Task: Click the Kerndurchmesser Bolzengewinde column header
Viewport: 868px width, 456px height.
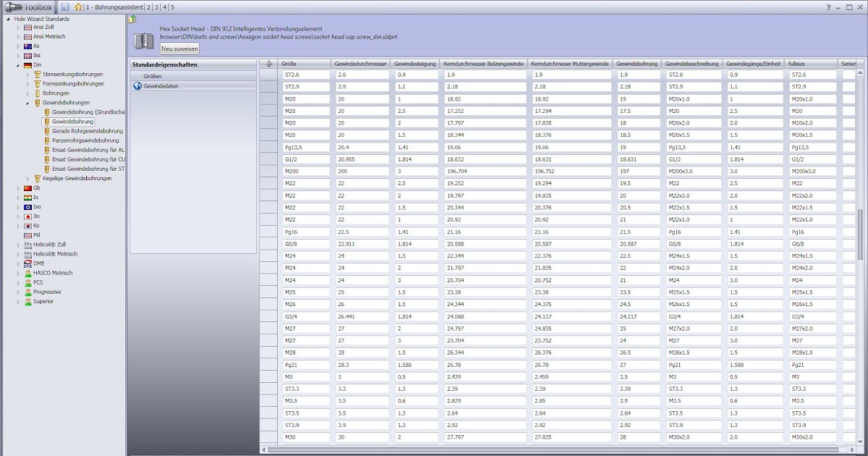Action: point(483,64)
